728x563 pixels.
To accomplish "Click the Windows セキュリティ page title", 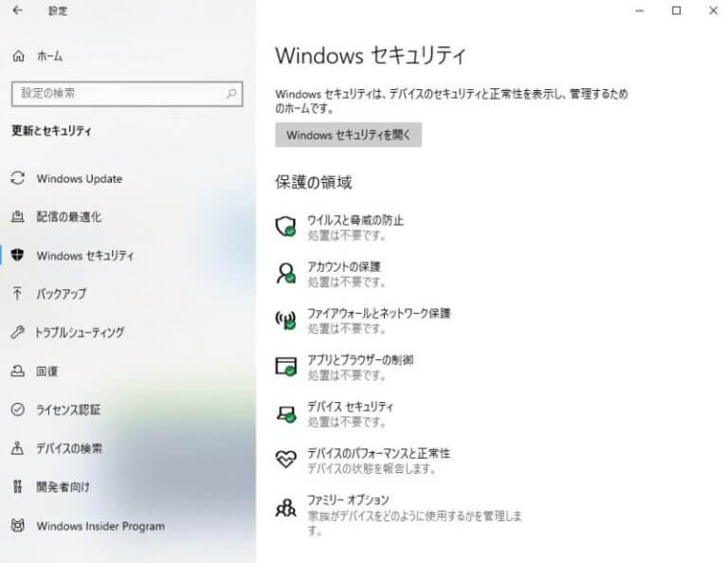I will tap(370, 56).
